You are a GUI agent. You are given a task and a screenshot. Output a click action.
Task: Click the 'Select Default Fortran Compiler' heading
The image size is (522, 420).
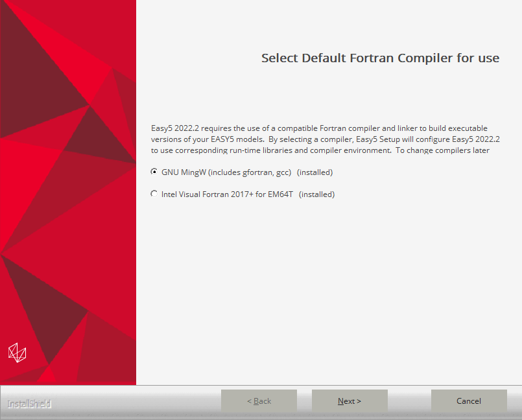tap(380, 58)
